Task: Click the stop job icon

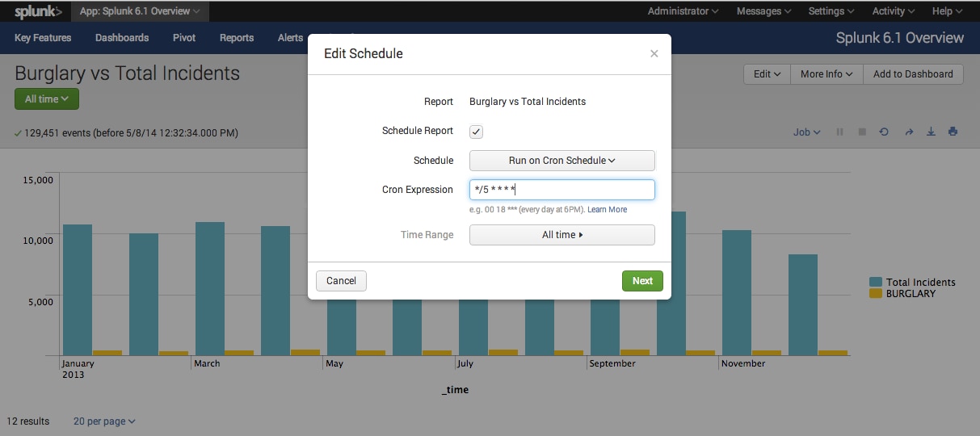Action: coord(862,132)
